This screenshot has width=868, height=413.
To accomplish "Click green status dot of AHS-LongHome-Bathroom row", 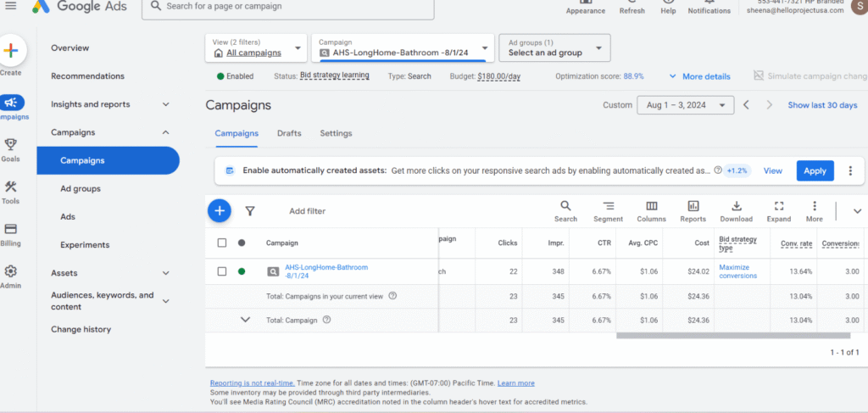I will coord(242,271).
